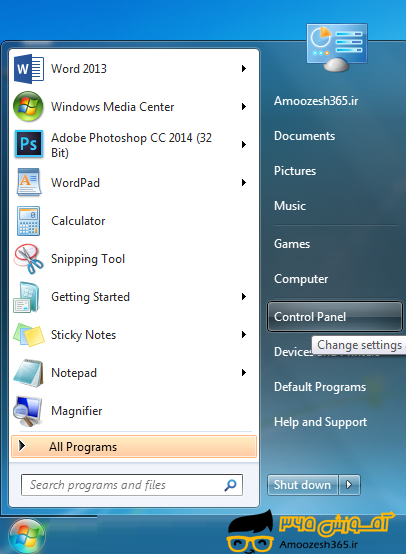Click the Shut down button
The height and width of the screenshot is (554, 406).
(302, 485)
